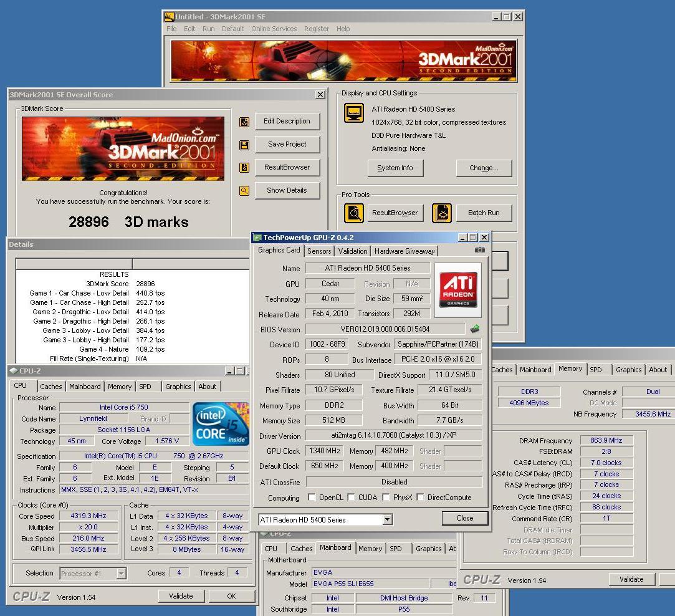
Task: Open the File menu in 3DMark2001
Action: pos(171,29)
